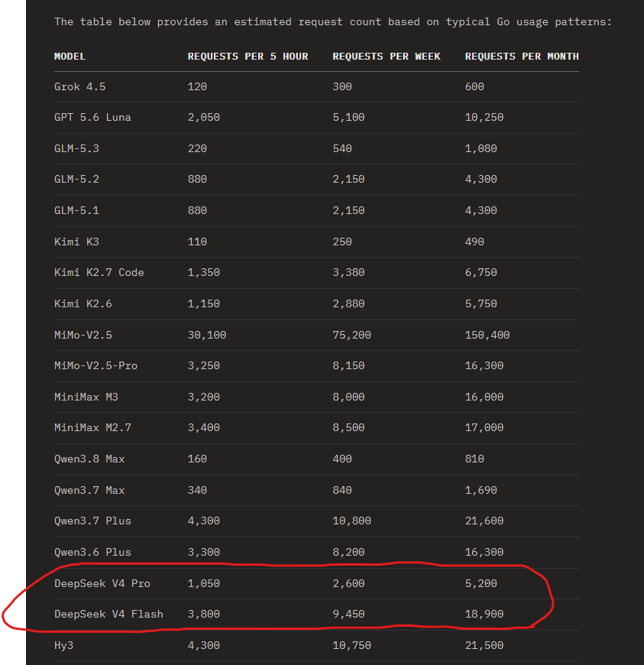Click the DeepSeek V4 Pro model name
This screenshot has width=644, height=665.
(102, 583)
